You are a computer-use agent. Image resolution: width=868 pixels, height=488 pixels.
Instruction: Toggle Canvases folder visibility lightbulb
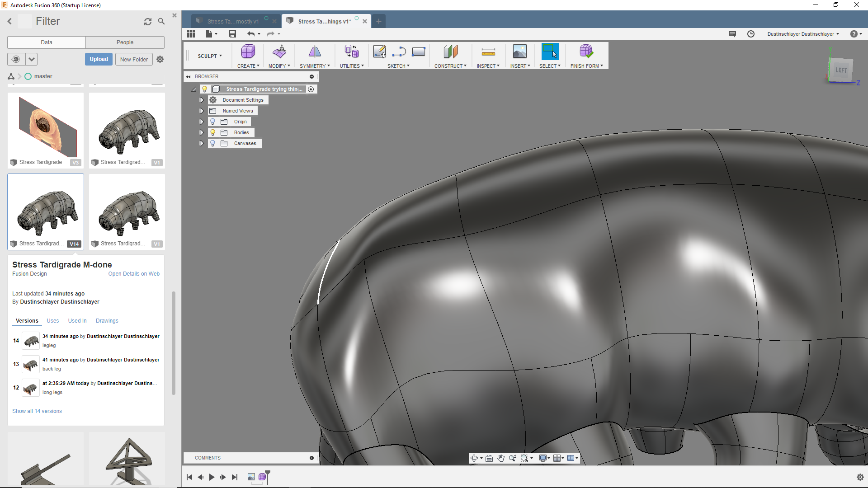(213, 143)
